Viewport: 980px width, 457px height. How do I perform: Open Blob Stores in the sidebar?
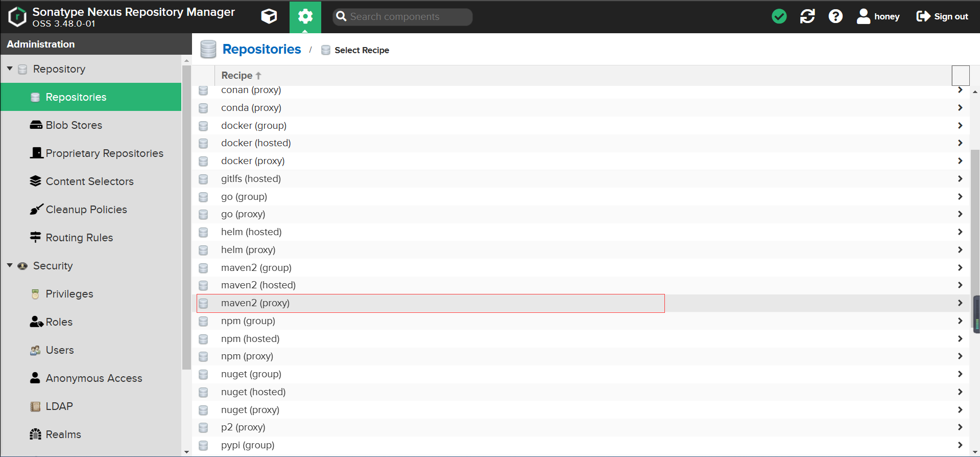tap(91, 125)
